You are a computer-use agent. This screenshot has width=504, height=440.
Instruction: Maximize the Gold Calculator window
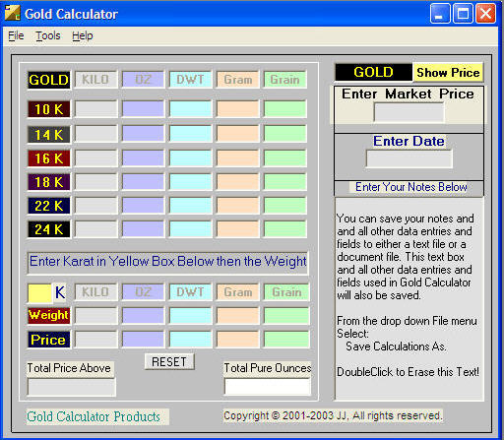[463, 14]
